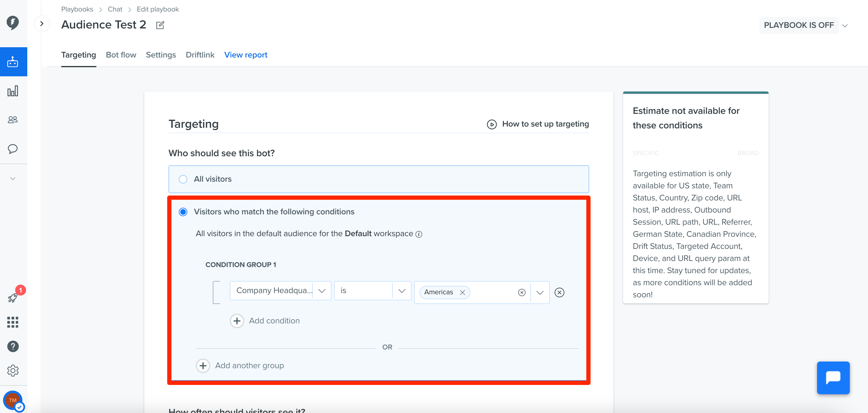Open the Drift chat widget
Viewport: 868px width, 413px height.
833,378
